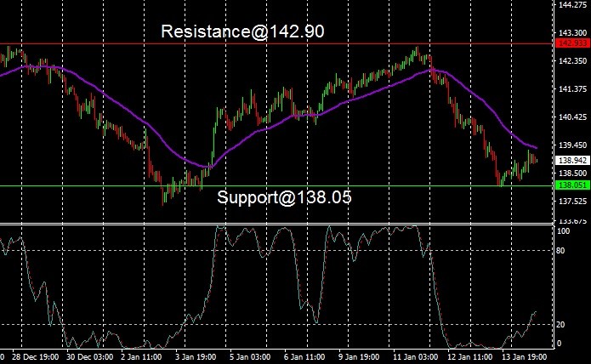Click the 6 Jan 11:00 time label
The height and width of the screenshot is (364, 591).
click(x=304, y=357)
